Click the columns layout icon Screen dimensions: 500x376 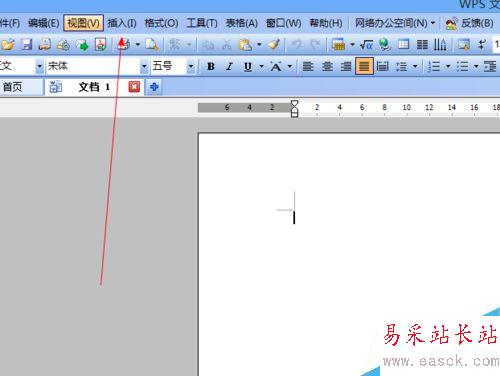[x=422, y=44]
